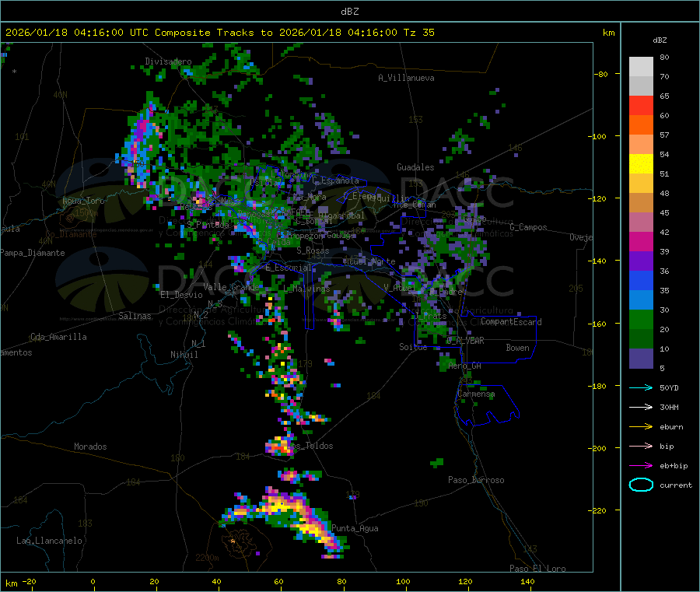Screen dimensions: 700x592
Task: Click the 'Atuel_Norte' map label
Action: click(x=369, y=261)
